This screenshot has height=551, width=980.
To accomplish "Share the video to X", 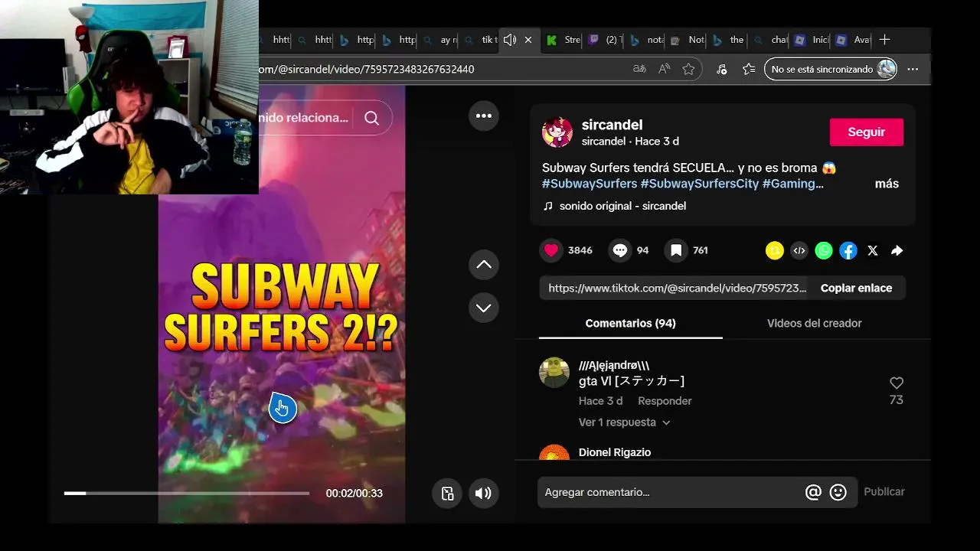I will point(873,250).
